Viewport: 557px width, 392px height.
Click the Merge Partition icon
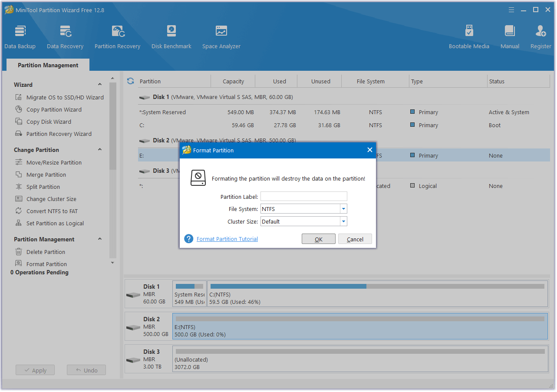19,175
